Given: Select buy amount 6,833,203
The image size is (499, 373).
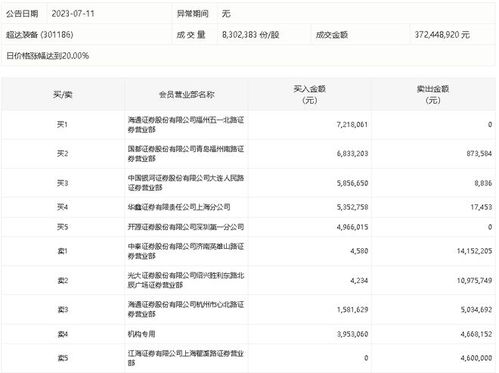Looking at the screenshot, I should 352,153.
